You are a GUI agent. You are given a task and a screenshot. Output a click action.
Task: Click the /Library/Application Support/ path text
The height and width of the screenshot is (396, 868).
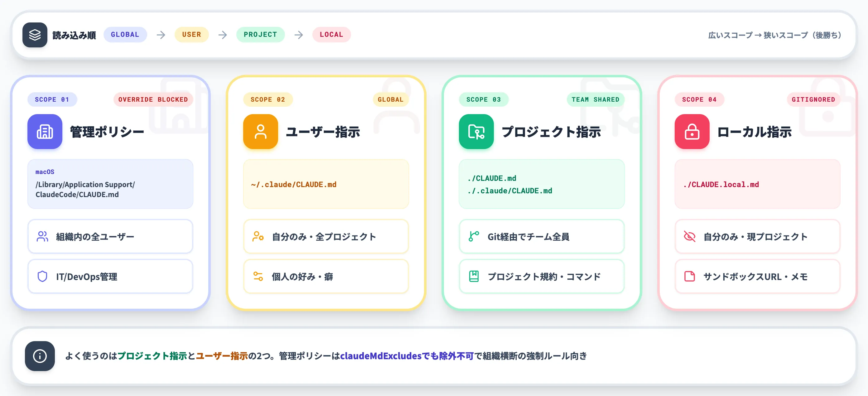[85, 184]
